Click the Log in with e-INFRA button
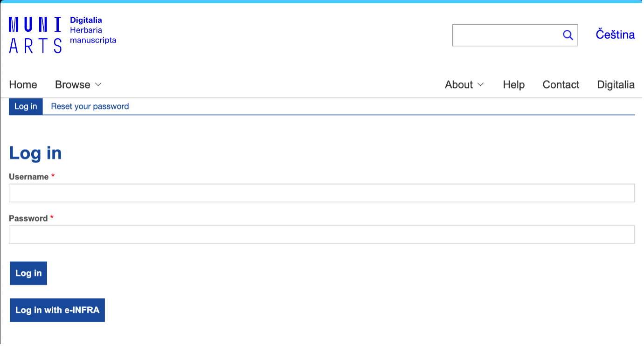The height and width of the screenshot is (346, 644). 57,310
